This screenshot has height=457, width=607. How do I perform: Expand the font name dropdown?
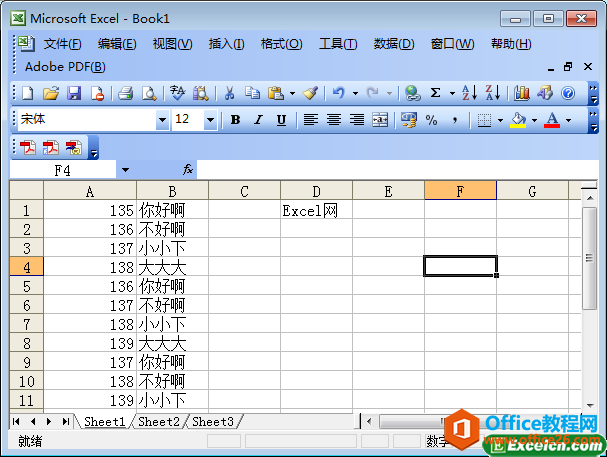point(163,120)
